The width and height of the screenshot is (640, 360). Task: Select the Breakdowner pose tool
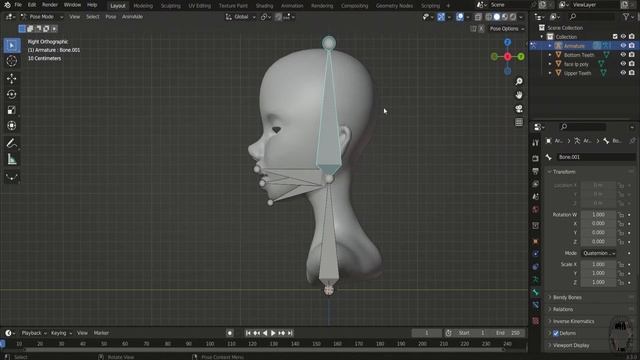coord(11,177)
